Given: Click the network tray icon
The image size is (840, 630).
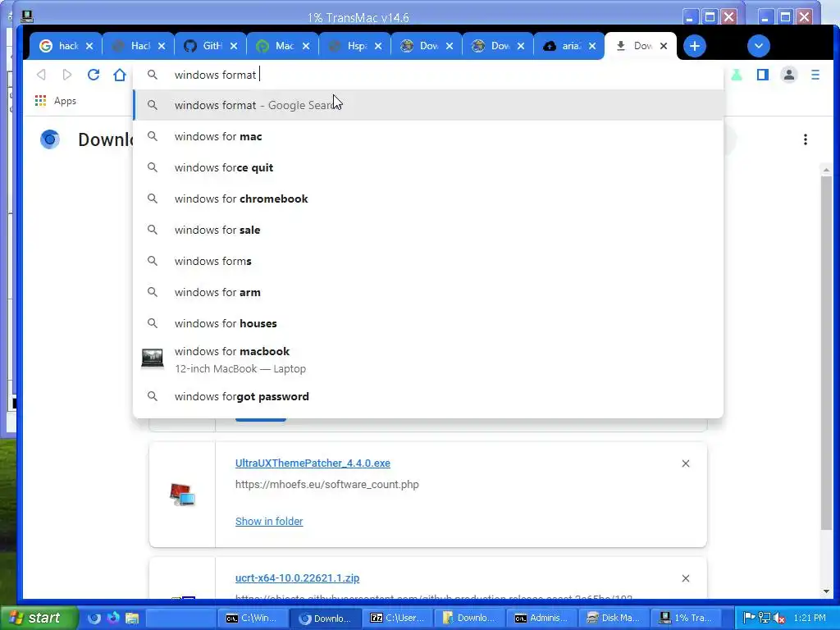Looking at the screenshot, I should 765,618.
